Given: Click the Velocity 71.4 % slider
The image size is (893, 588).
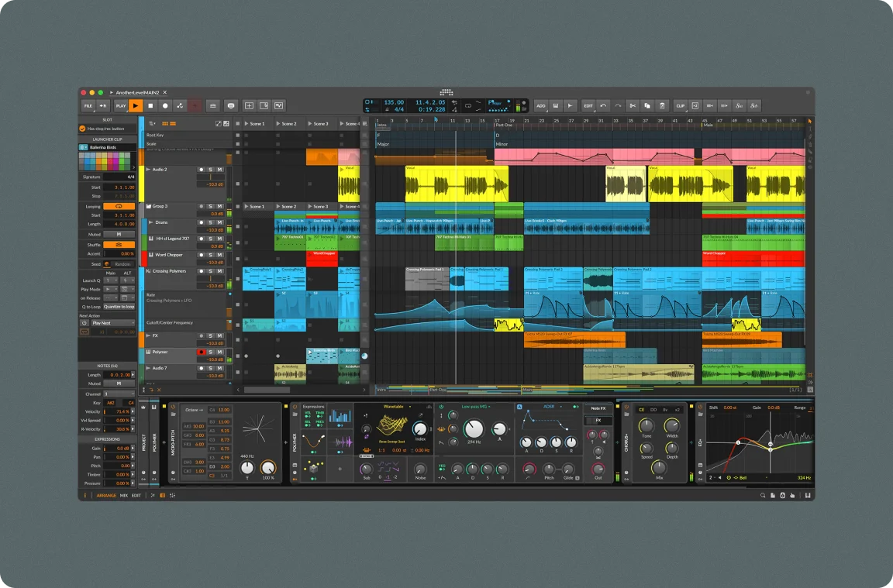Looking at the screenshot, I should click(119, 411).
